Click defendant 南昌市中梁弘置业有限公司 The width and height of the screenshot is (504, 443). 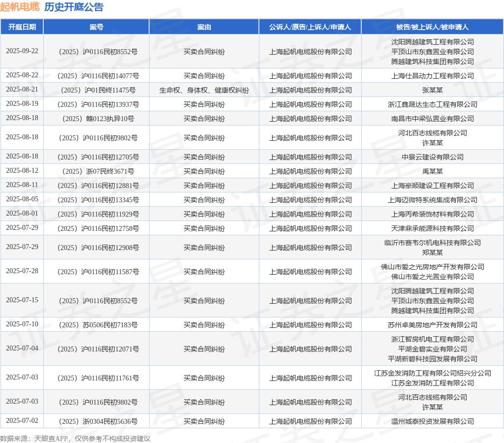tap(432, 119)
